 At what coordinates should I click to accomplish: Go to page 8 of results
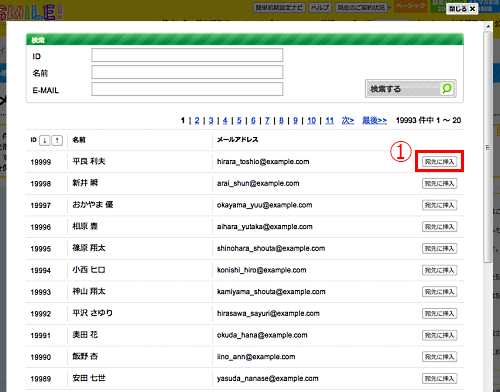tap(281, 120)
